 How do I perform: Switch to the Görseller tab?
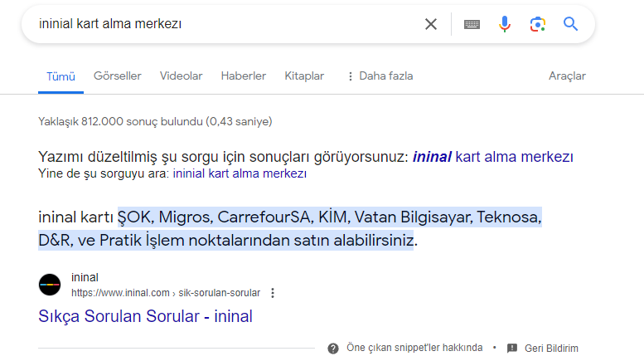click(x=117, y=76)
